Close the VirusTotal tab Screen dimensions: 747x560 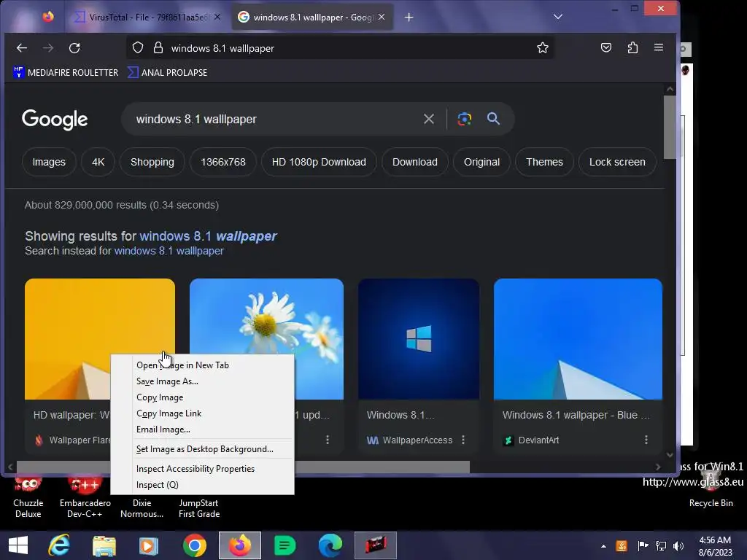217,17
